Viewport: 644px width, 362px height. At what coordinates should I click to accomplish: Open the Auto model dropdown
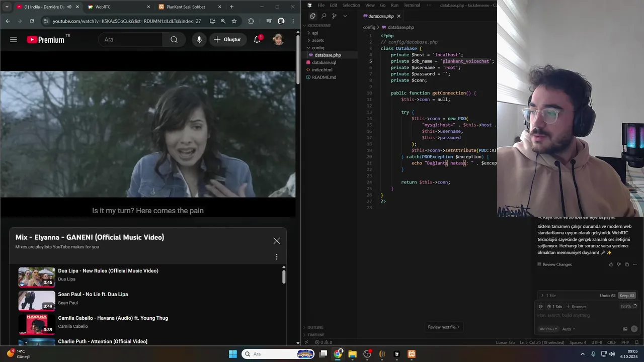[569, 329]
